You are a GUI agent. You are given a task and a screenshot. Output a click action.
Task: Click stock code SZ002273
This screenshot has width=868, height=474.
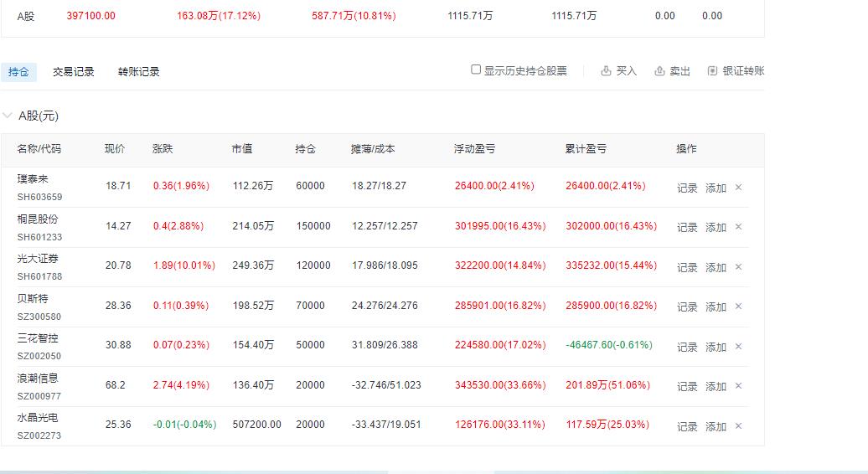(39, 435)
